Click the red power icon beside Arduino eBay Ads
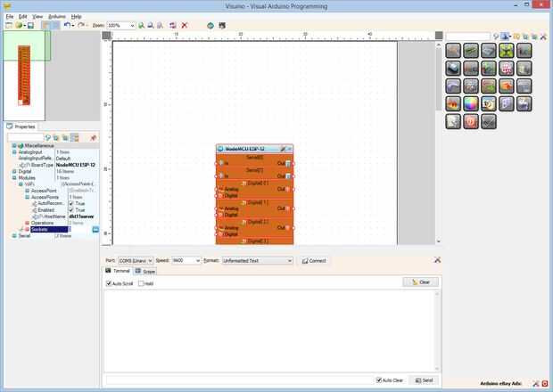Viewport: 553px width, 392px height. [545, 384]
